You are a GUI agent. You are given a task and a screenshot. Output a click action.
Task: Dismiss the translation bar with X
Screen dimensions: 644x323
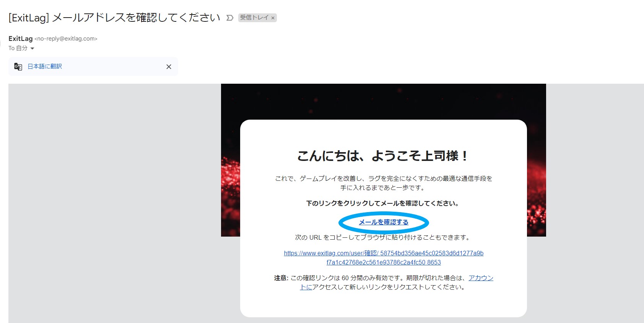coord(169,67)
